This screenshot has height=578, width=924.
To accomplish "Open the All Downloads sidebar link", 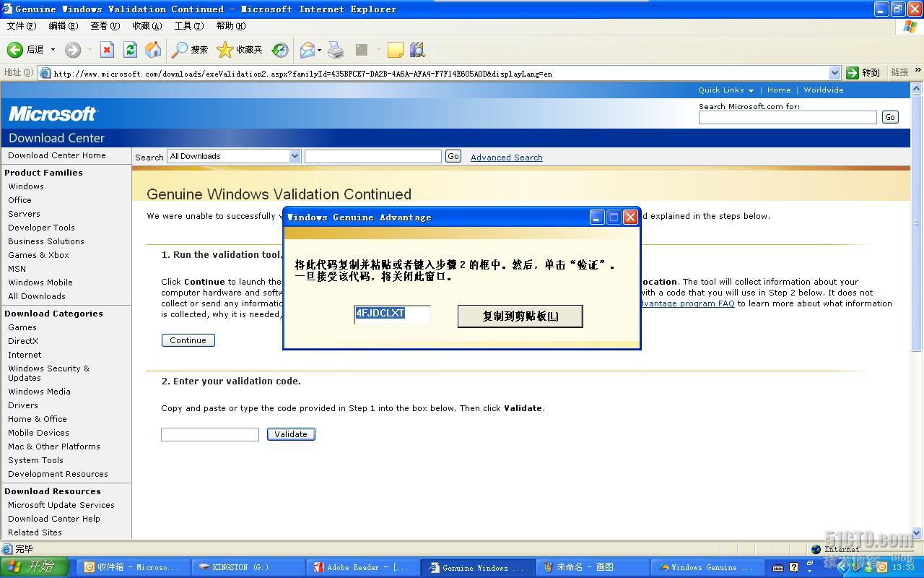I will (x=37, y=296).
